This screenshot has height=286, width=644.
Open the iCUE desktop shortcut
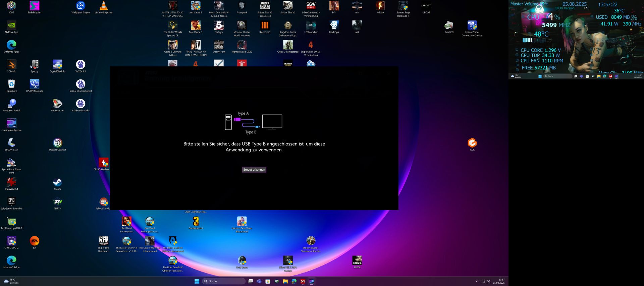(11, 7)
